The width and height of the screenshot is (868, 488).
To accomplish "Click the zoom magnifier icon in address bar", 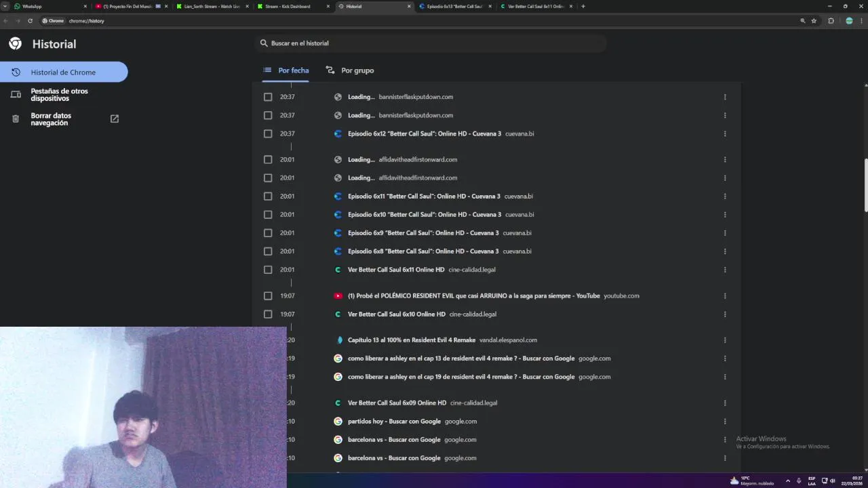I will (x=803, y=21).
